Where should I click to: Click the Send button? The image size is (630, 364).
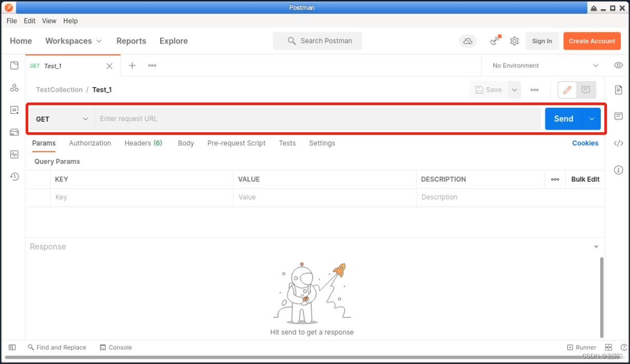(x=564, y=119)
